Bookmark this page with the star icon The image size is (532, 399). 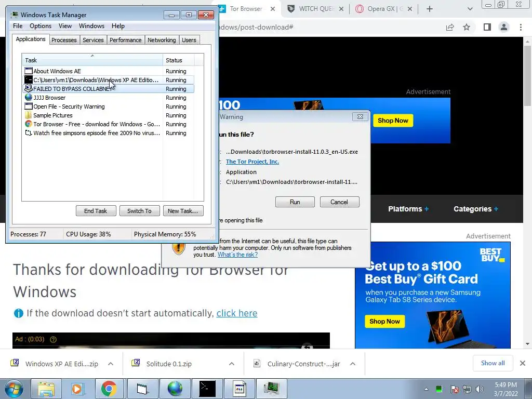click(467, 27)
